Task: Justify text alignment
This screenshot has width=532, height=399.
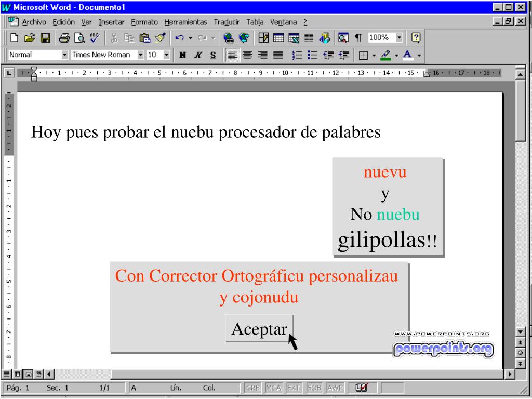Action: 278,55
